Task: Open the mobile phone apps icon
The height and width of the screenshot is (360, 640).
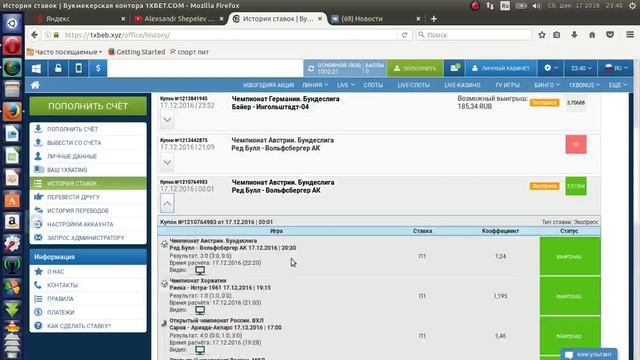Action: pos(79,68)
